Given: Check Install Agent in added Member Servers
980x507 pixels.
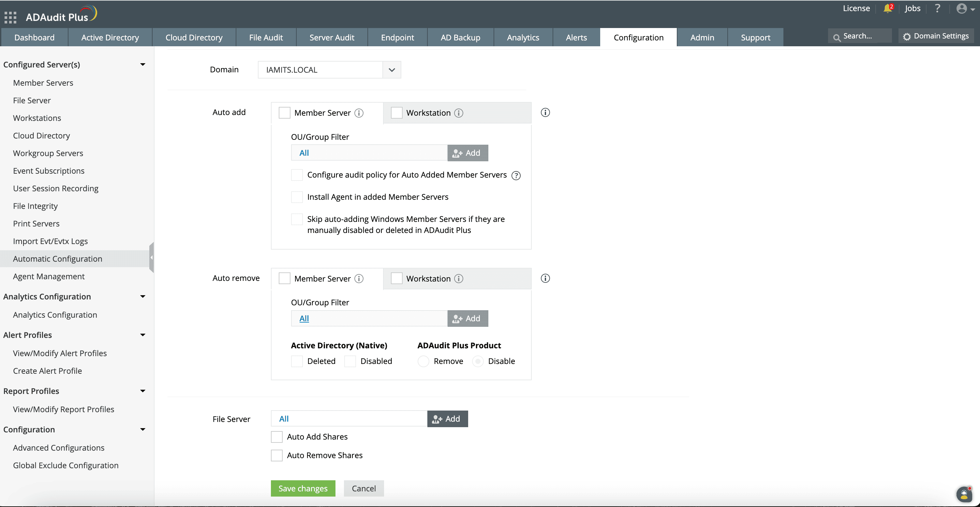Looking at the screenshot, I should [297, 197].
